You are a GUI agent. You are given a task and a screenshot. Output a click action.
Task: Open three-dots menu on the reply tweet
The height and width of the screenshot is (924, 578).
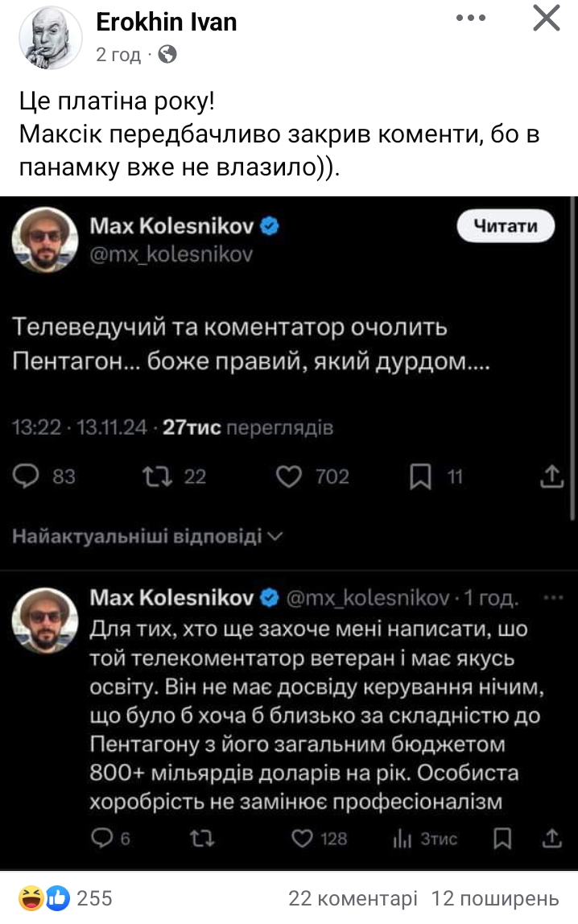(554, 598)
